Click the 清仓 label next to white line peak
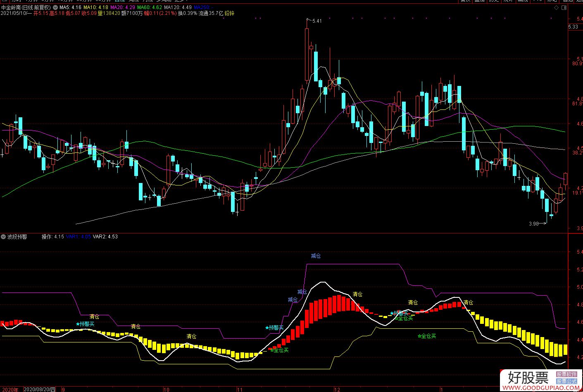583x392 pixels. (357, 294)
